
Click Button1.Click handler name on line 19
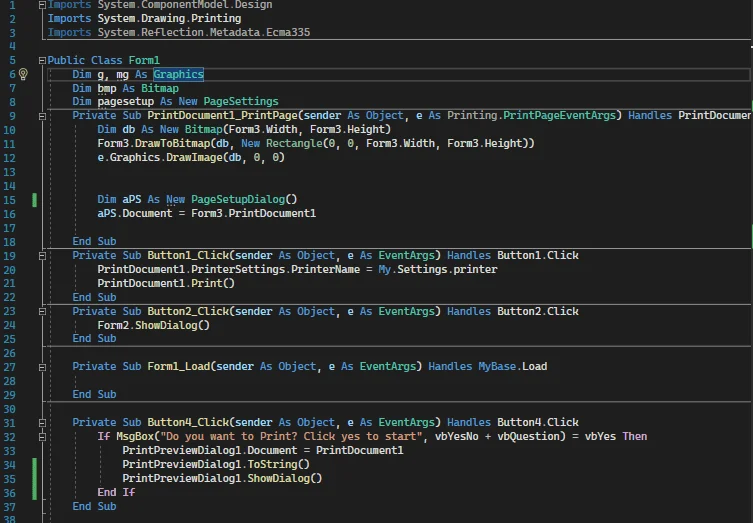point(538,255)
